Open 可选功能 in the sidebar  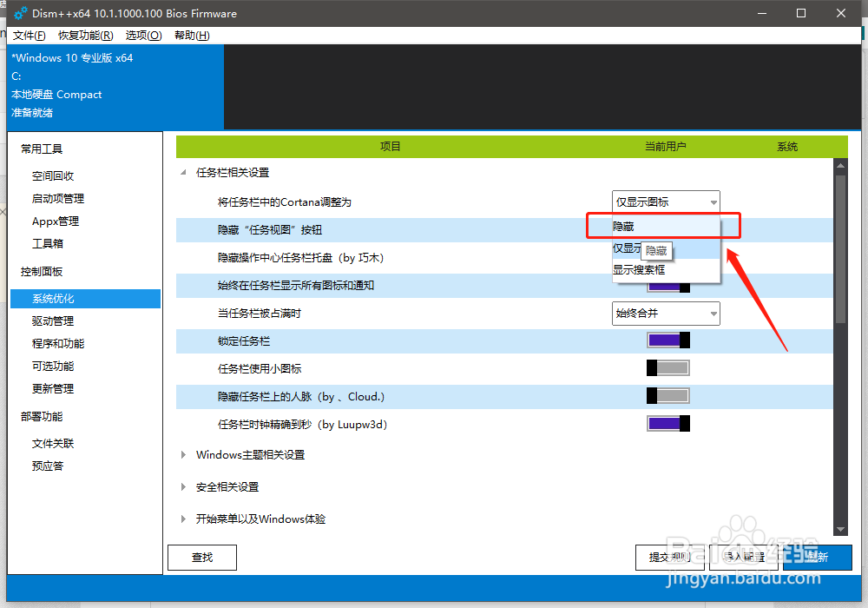tap(53, 367)
